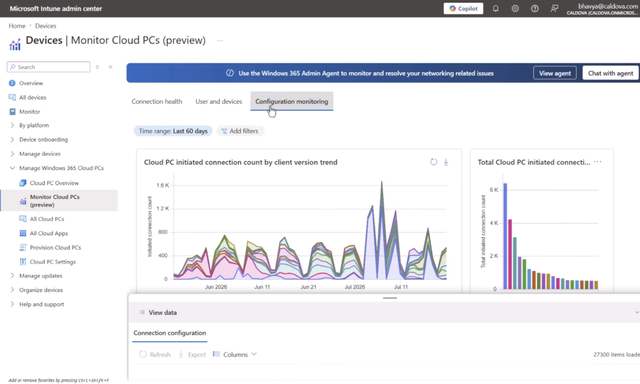640x384 pixels.
Task: Open the Copilot button in header
Action: pyautogui.click(x=463, y=9)
